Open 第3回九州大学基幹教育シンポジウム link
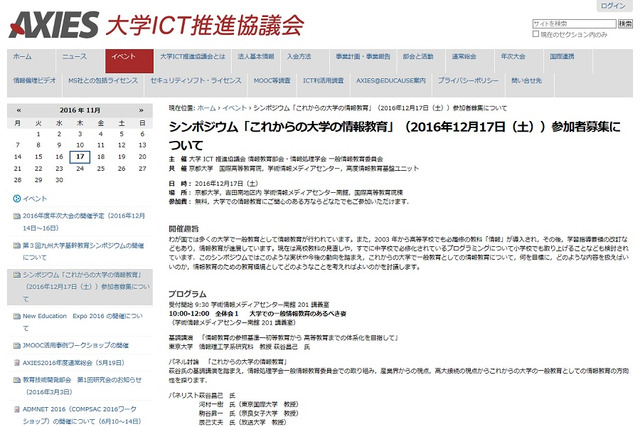 pos(83,251)
